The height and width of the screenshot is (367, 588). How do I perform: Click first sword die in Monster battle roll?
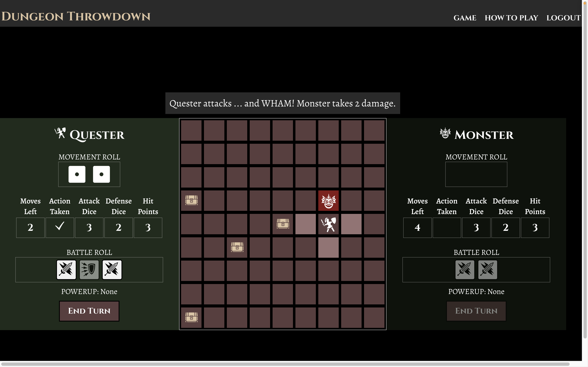click(x=464, y=269)
